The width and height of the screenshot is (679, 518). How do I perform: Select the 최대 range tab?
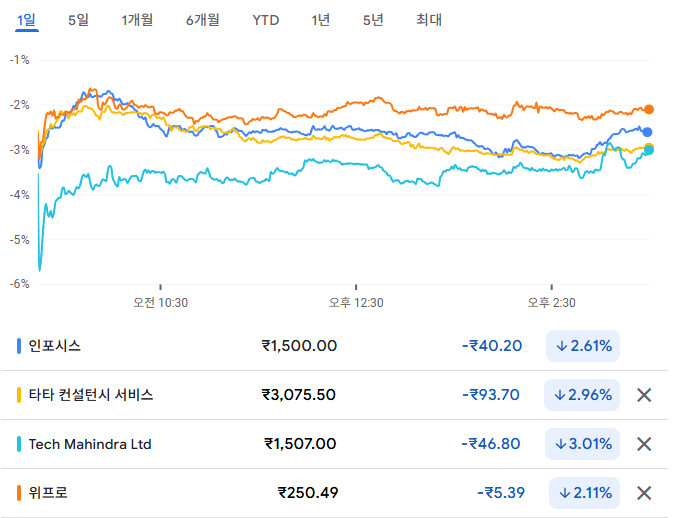(429, 20)
